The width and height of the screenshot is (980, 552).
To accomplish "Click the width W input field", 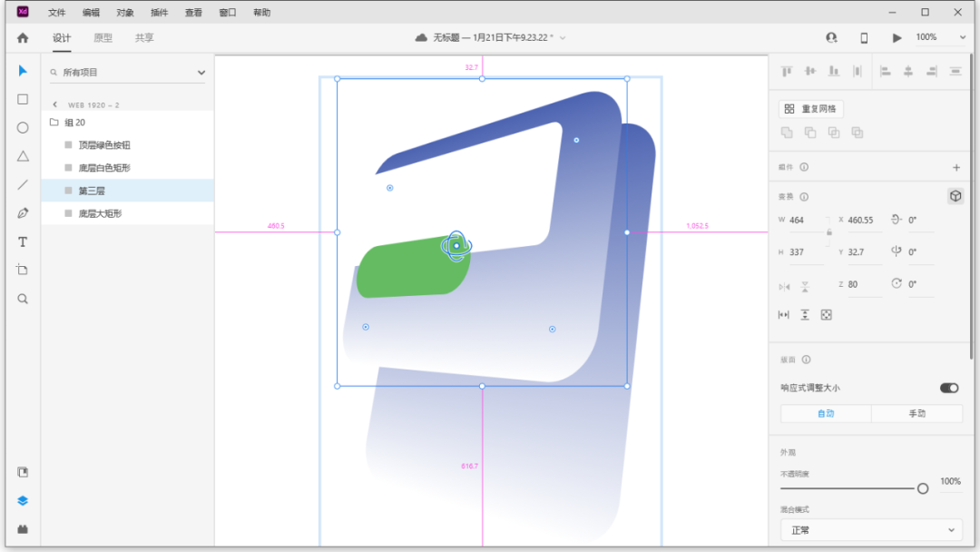I will coord(806,221).
